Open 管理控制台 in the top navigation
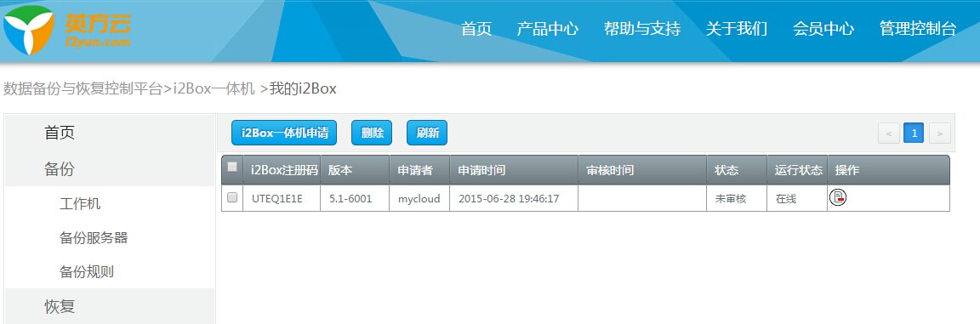Screen dimensions: 980x324 918,29
